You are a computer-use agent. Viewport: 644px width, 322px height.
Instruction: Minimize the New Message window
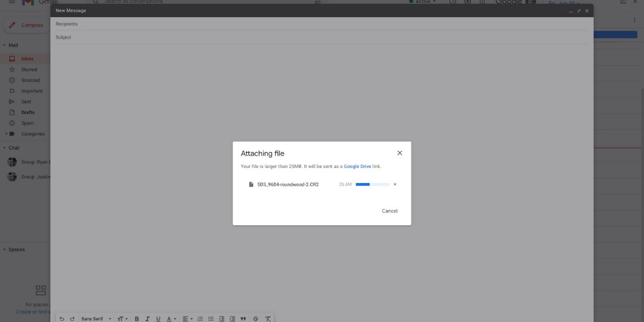coord(571,11)
